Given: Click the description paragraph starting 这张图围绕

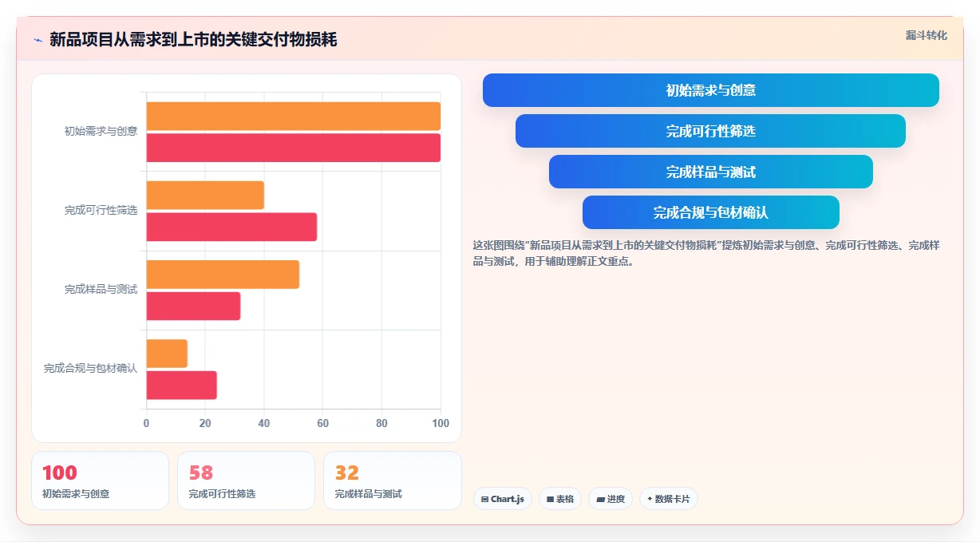Looking at the screenshot, I should pos(706,253).
